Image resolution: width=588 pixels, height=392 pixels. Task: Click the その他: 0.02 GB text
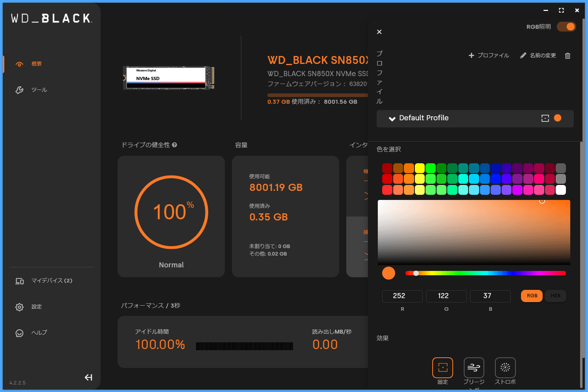click(x=268, y=254)
